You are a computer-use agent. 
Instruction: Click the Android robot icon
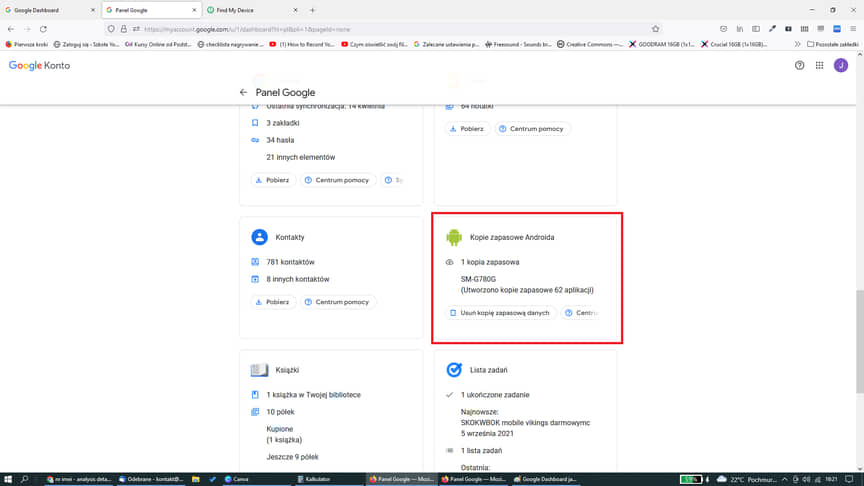point(454,237)
